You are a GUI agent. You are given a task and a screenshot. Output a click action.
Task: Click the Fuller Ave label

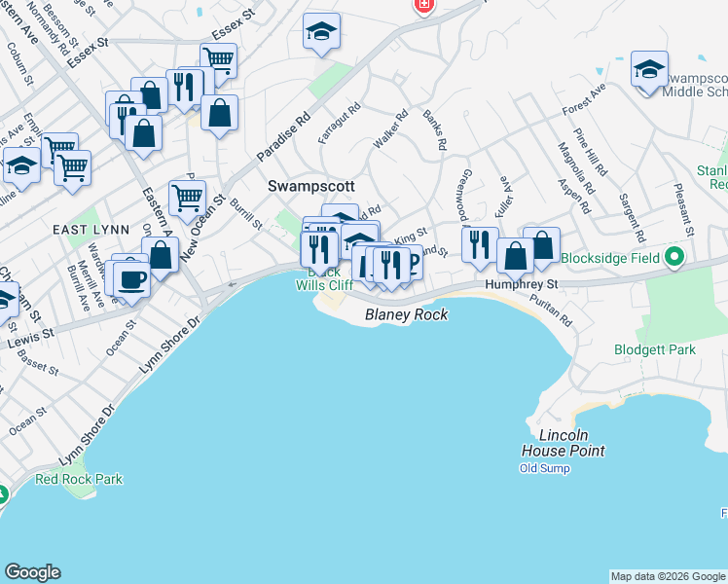coord(504,197)
